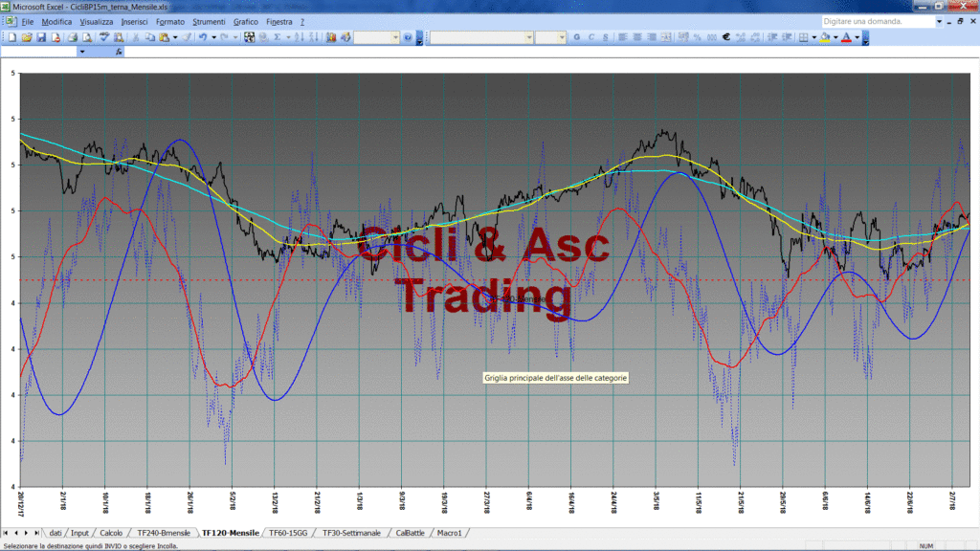Click the New workbook icon

[11, 37]
